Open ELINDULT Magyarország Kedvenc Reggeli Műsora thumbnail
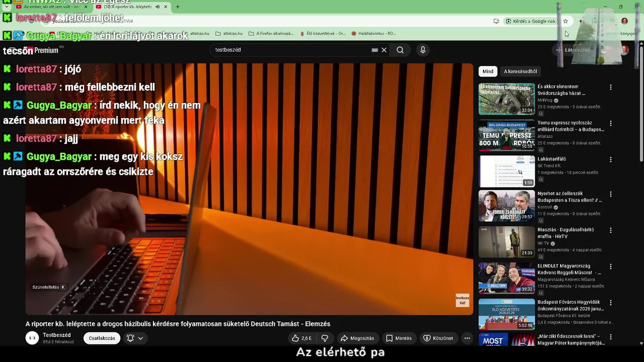644x362 pixels. pos(507,278)
